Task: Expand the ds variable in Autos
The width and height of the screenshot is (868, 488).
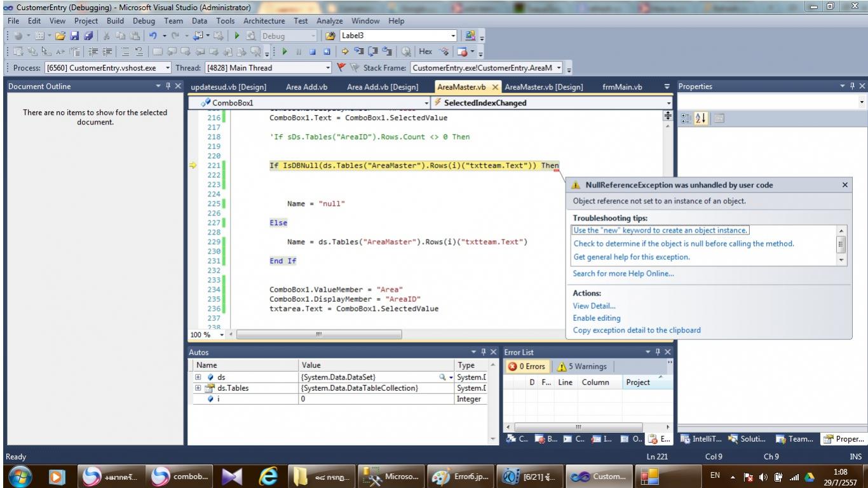Action: (198, 377)
